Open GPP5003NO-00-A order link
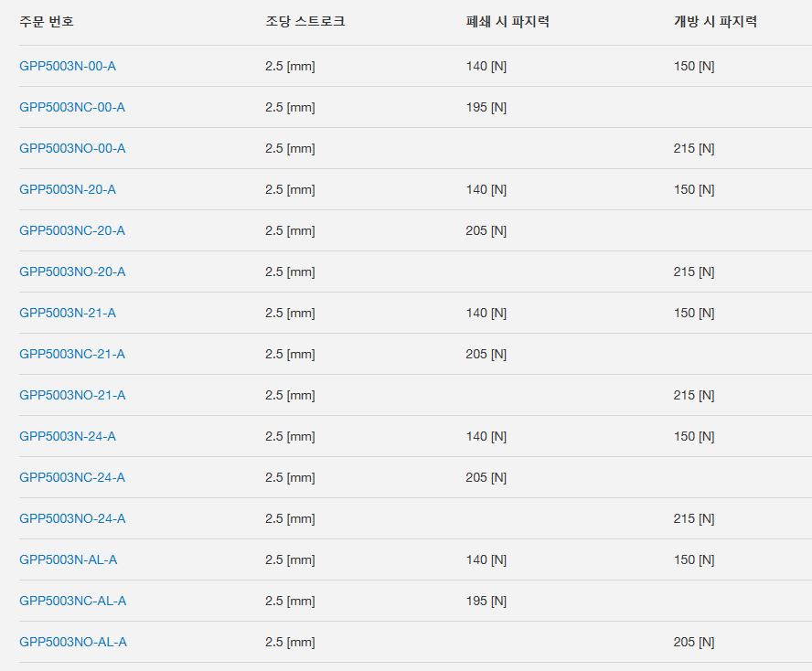812x671 pixels. pos(72,148)
